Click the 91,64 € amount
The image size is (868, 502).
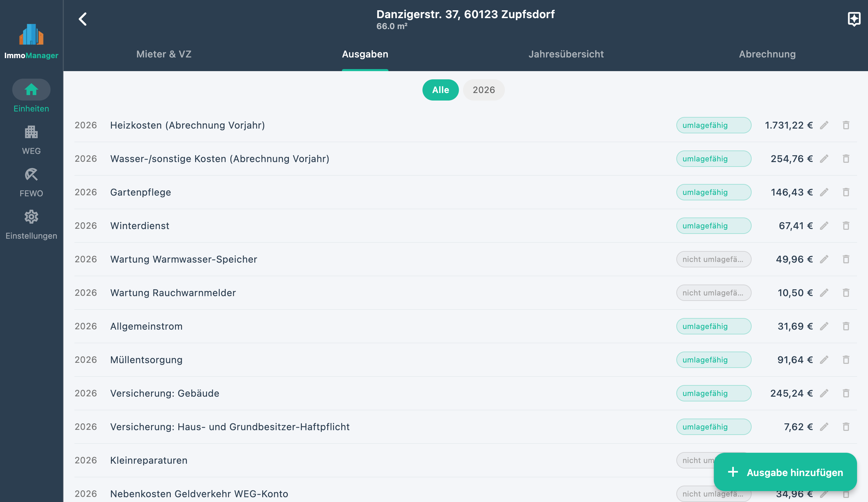[795, 359]
